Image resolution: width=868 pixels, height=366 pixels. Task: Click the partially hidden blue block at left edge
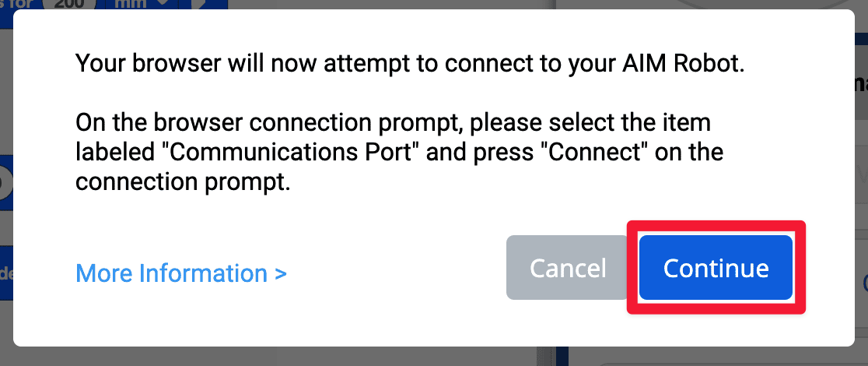(x=5, y=263)
